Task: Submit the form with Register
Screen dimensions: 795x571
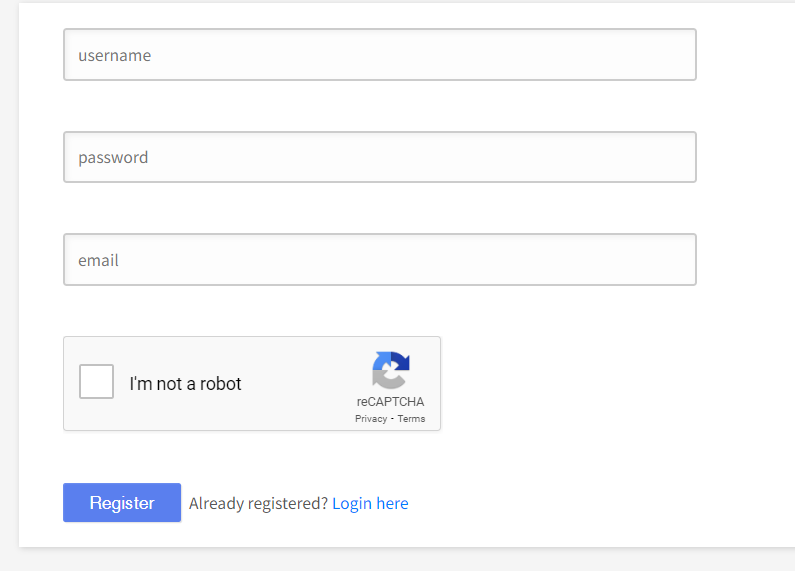Action: point(122,503)
